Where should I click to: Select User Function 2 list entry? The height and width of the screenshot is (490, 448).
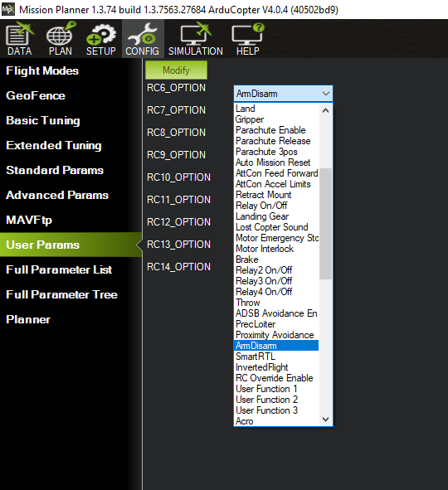pyautogui.click(x=266, y=400)
